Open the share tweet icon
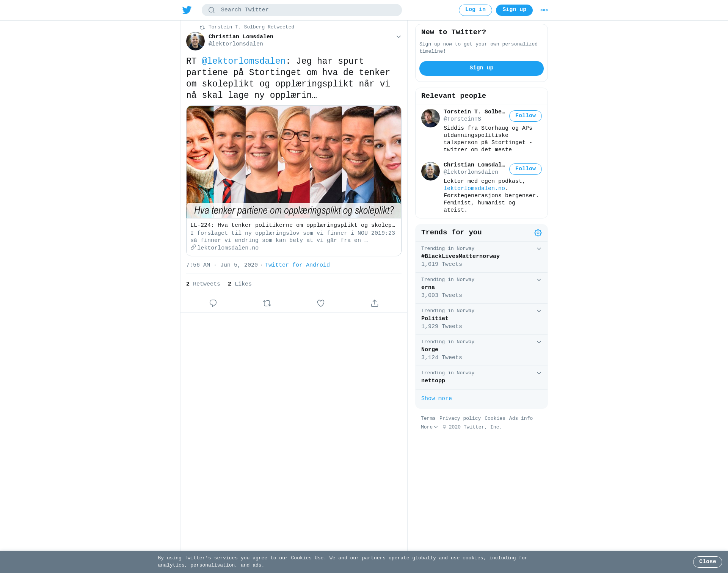 point(375,303)
